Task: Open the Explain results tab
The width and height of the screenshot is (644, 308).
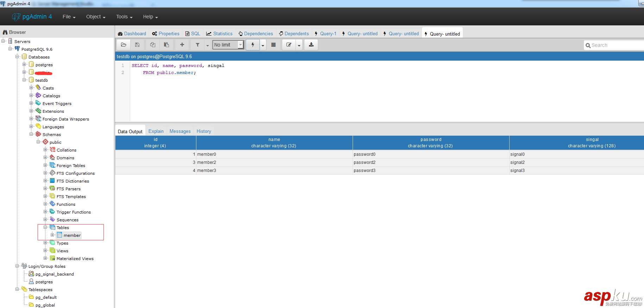Action: (156, 131)
